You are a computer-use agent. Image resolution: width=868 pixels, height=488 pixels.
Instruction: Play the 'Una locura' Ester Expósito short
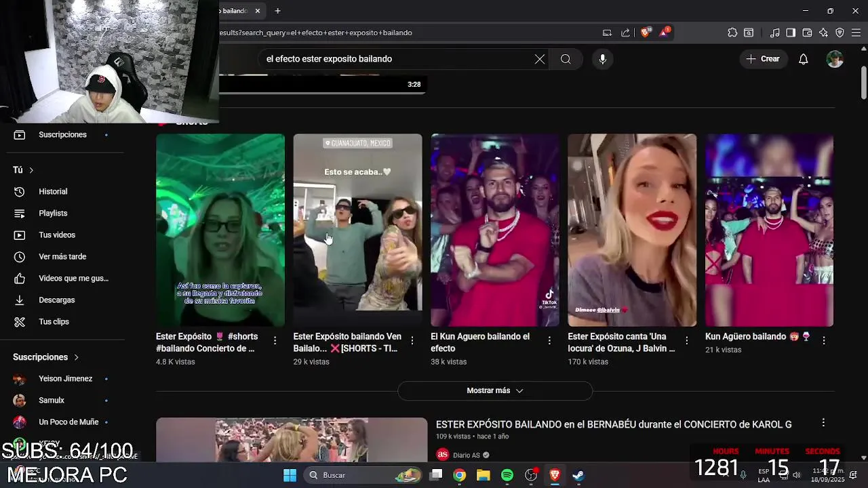[632, 230]
